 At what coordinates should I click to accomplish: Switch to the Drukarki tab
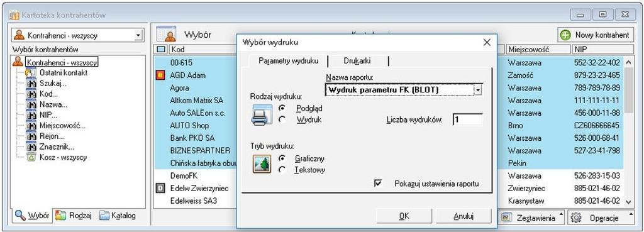(x=357, y=61)
